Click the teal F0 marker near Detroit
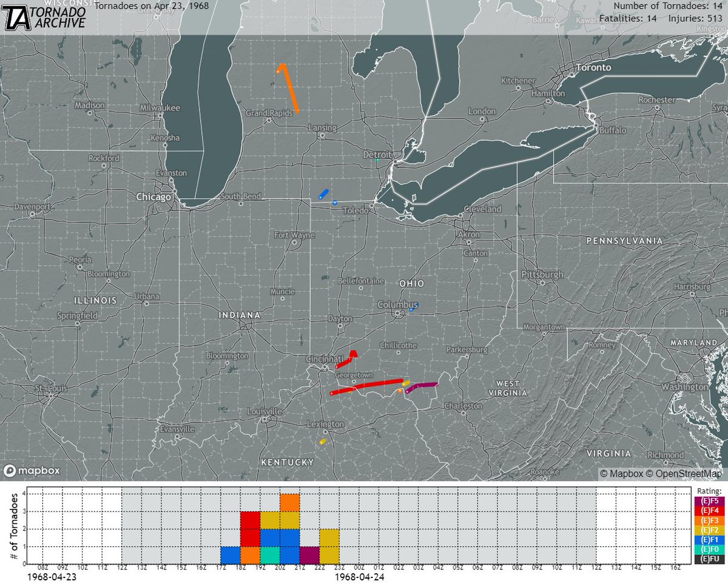The width and height of the screenshot is (728, 584). (377, 160)
